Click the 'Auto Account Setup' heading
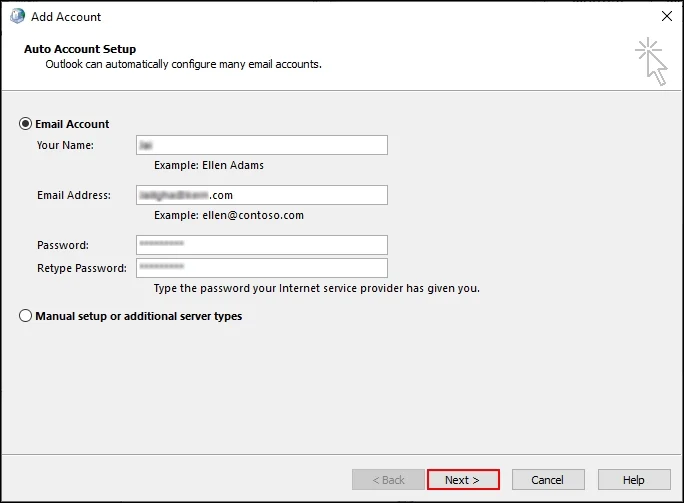The height and width of the screenshot is (503, 684). coord(80,49)
